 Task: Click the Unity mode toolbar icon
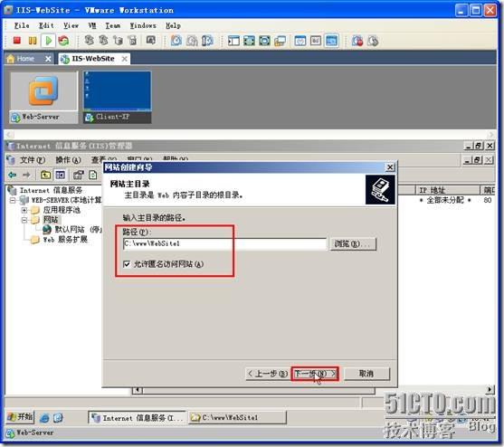pos(280,41)
